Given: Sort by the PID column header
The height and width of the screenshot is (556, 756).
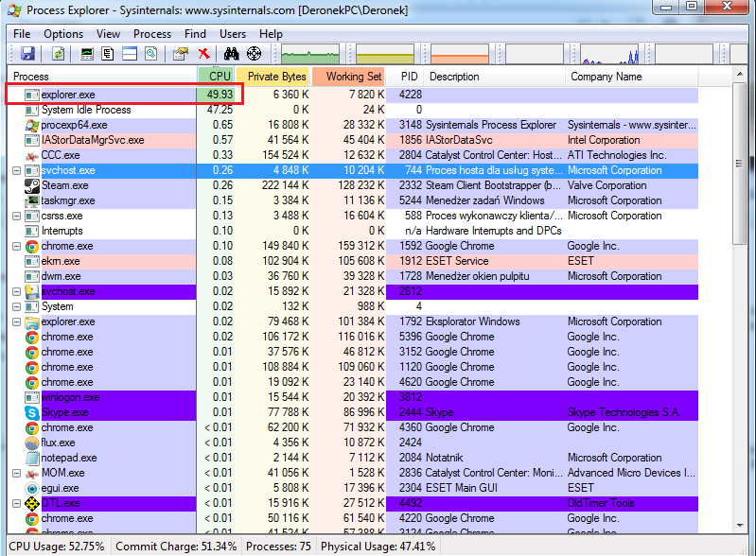Looking at the screenshot, I should point(406,77).
